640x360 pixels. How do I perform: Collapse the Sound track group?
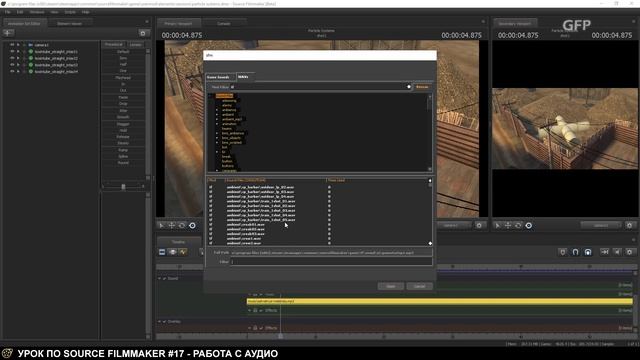[x=160, y=278]
